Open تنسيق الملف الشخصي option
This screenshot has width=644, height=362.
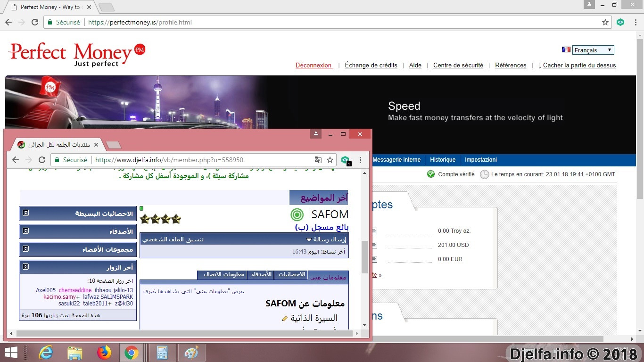point(173,239)
